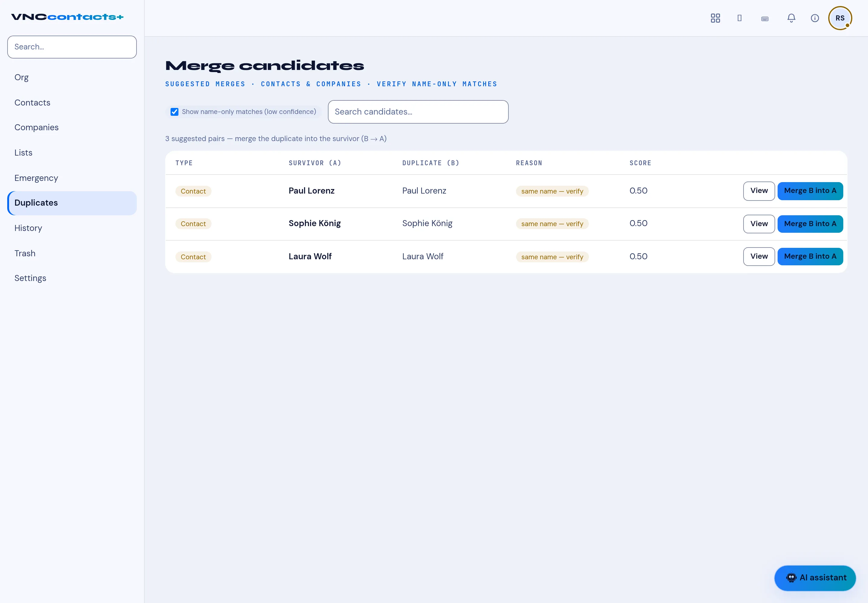Open Companies in sidebar
This screenshot has height=603, width=868.
click(72, 128)
